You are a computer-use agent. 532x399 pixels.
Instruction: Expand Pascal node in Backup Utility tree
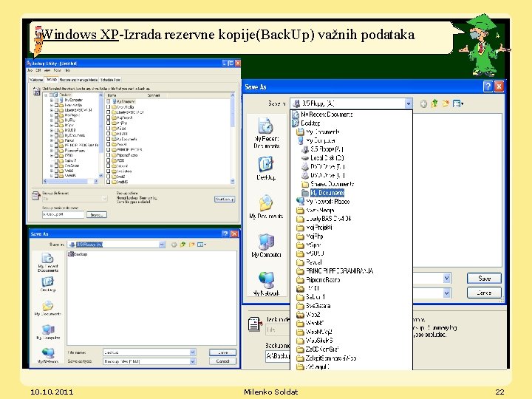coord(52,140)
